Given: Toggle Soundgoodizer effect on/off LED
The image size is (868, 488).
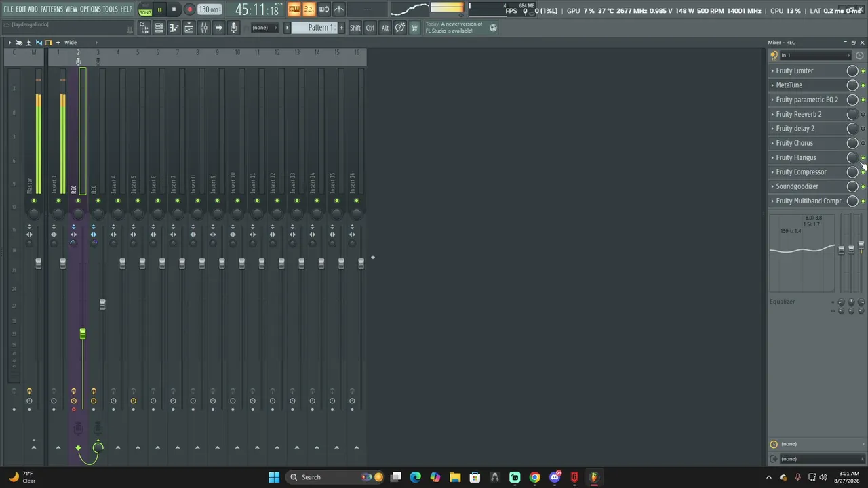Looking at the screenshot, I should [x=863, y=186].
